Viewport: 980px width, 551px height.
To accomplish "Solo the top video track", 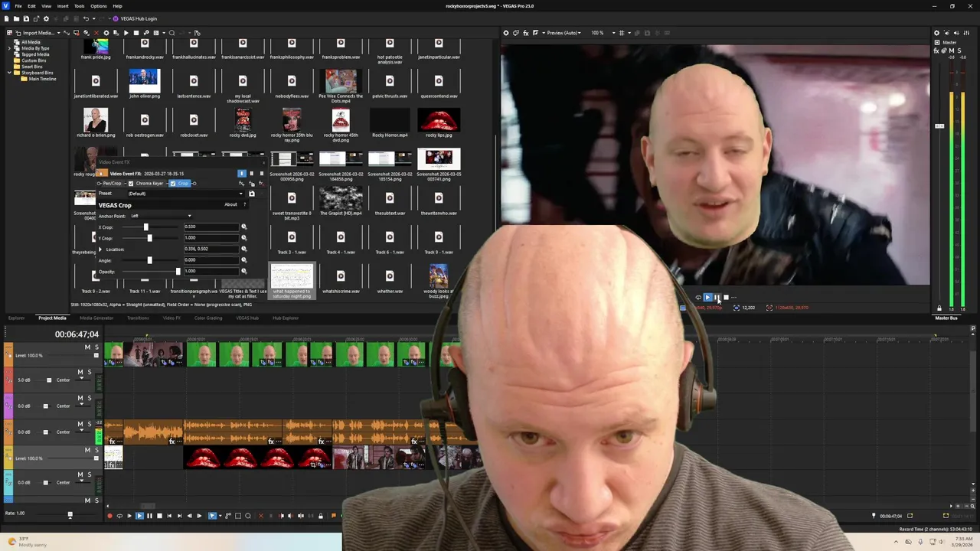I will point(97,347).
